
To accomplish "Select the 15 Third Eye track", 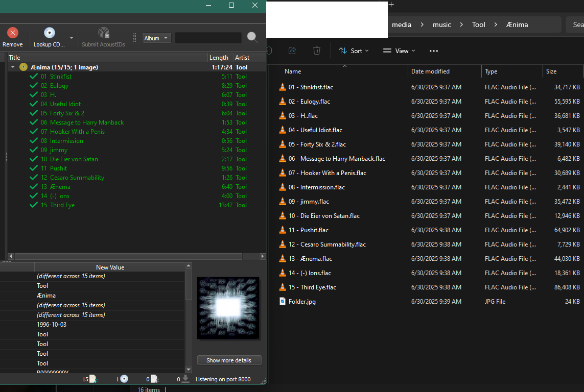I will point(62,205).
